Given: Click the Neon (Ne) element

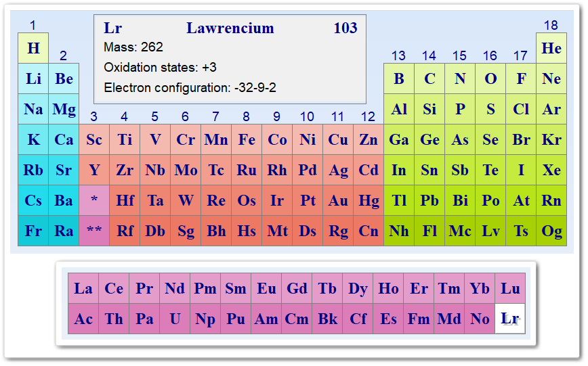Looking at the screenshot, I should [x=551, y=78].
